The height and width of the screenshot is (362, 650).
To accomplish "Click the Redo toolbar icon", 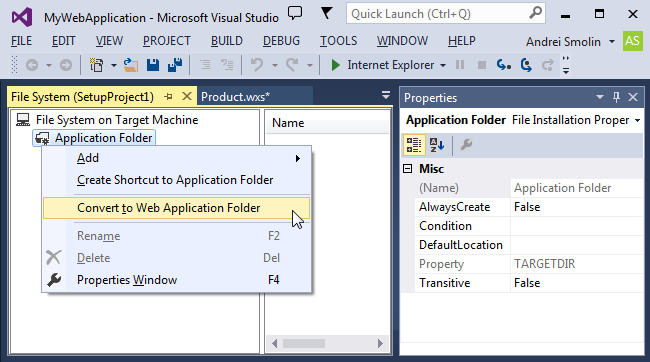I will pos(292,65).
